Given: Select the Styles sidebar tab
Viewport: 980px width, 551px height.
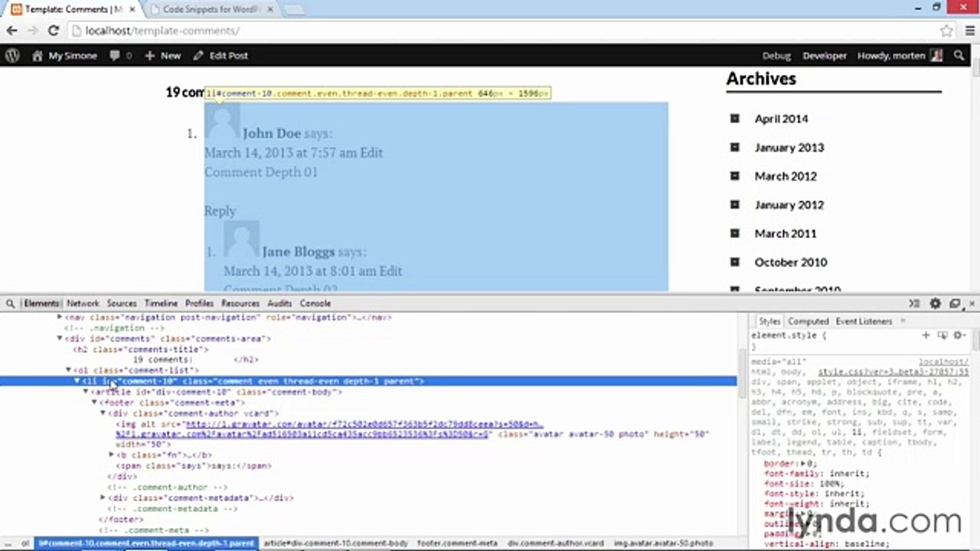Looking at the screenshot, I should tap(769, 321).
